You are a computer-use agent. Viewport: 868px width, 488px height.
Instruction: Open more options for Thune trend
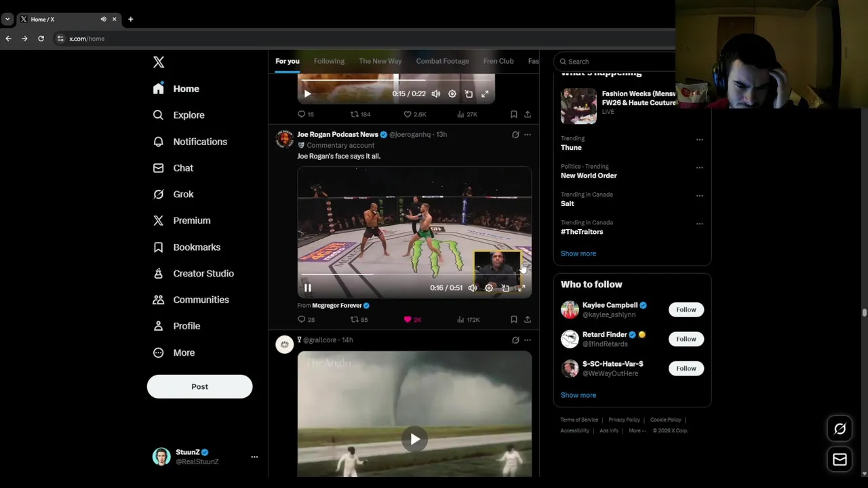point(699,140)
